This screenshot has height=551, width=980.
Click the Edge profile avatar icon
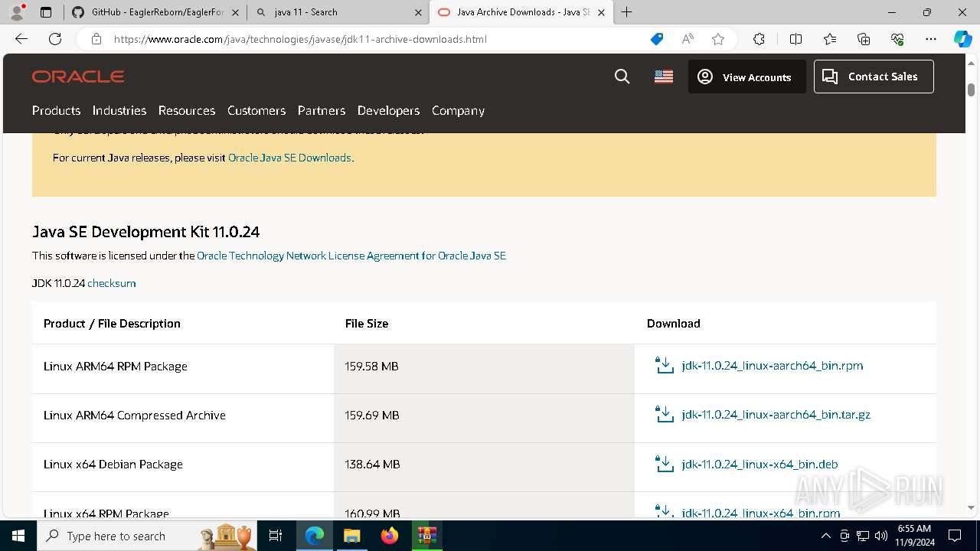(x=17, y=12)
